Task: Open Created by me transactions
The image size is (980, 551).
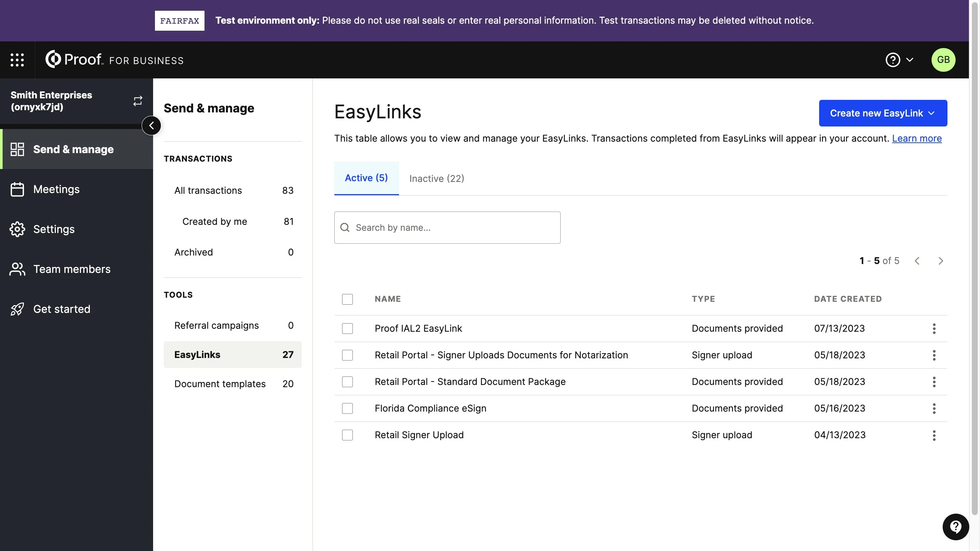Action: (233, 222)
